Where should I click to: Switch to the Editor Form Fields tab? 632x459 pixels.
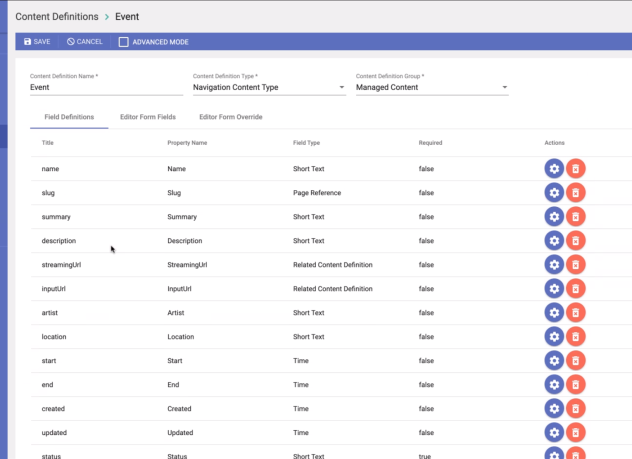148,117
